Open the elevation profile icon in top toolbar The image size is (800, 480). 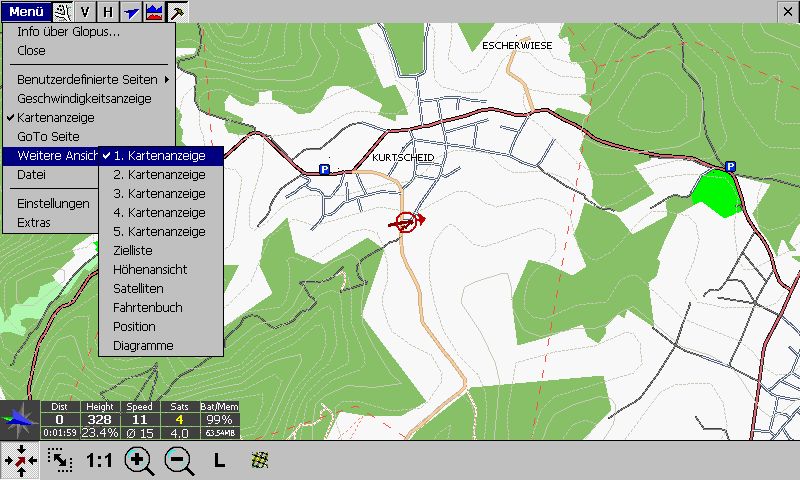click(154, 12)
